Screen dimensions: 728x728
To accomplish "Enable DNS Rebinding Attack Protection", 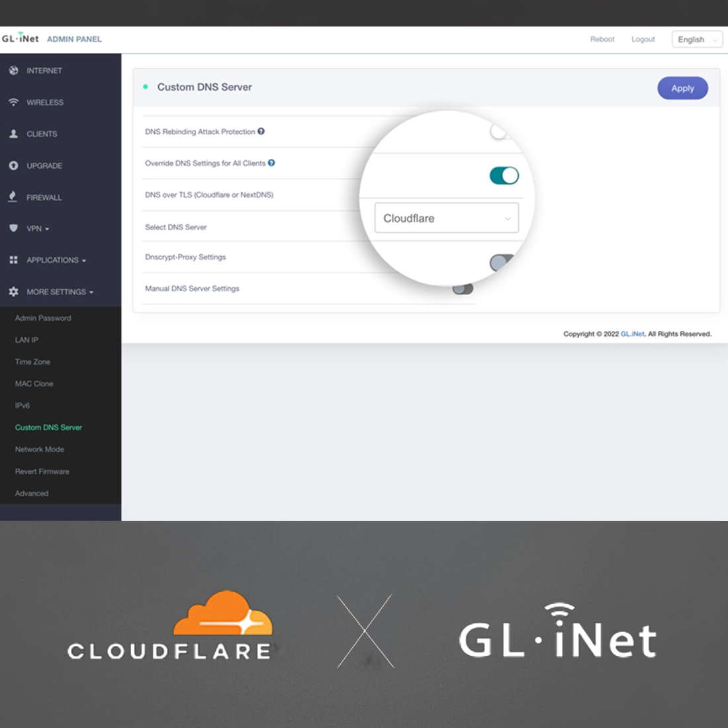I will click(498, 130).
